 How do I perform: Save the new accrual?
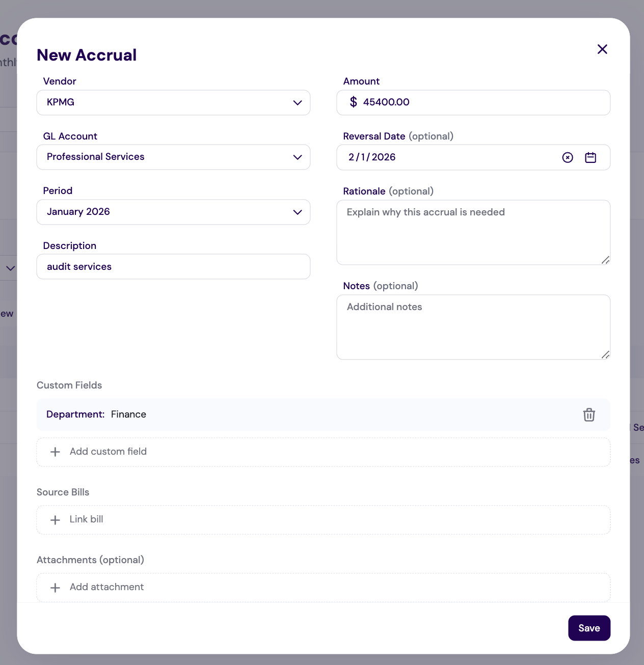tap(589, 628)
